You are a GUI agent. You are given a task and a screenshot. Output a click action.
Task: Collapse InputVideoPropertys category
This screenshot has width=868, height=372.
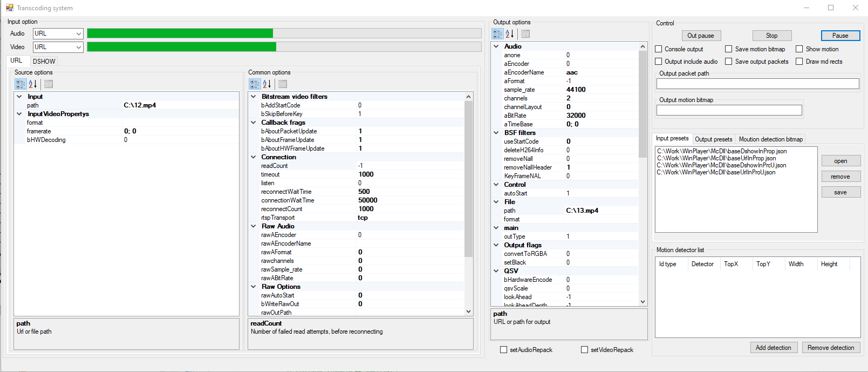(x=19, y=114)
